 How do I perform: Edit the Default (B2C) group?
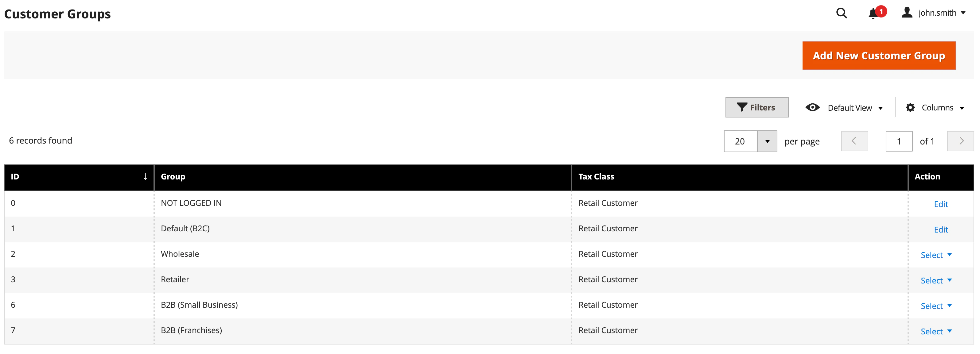941,229
